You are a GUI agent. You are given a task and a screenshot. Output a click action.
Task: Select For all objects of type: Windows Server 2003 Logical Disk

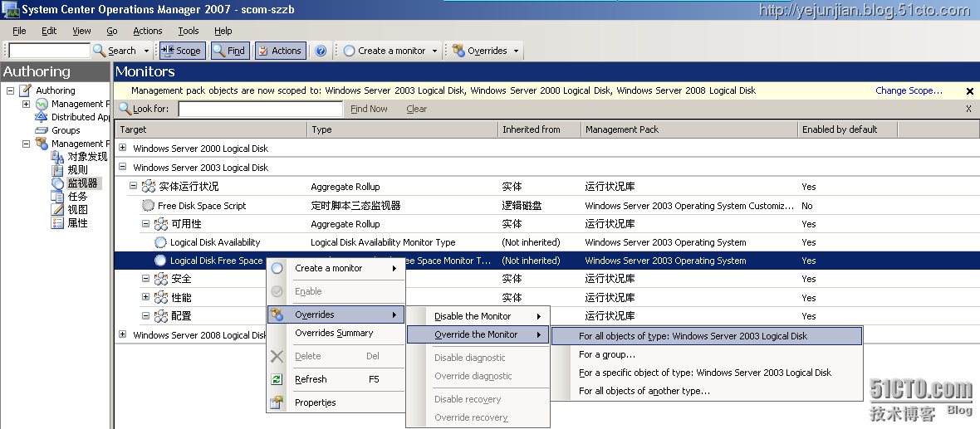(x=707, y=336)
